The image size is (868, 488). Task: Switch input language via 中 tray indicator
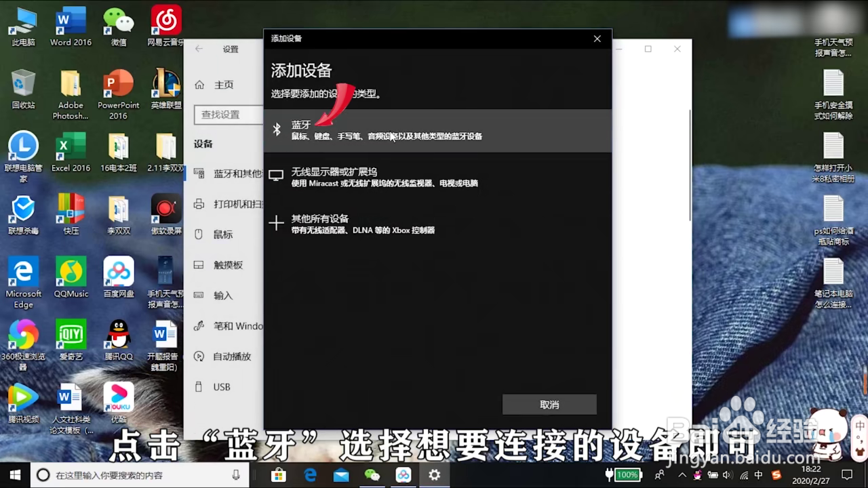[x=759, y=475]
